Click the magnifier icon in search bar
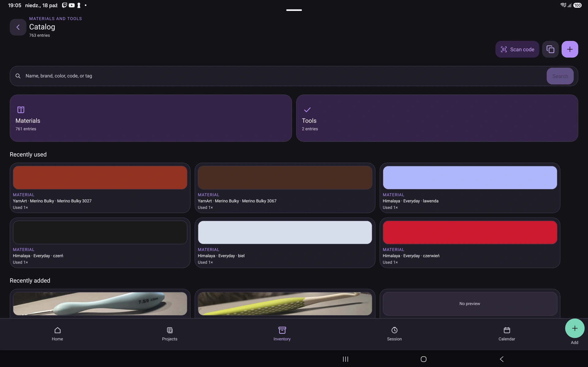The height and width of the screenshot is (367, 588). tap(18, 76)
